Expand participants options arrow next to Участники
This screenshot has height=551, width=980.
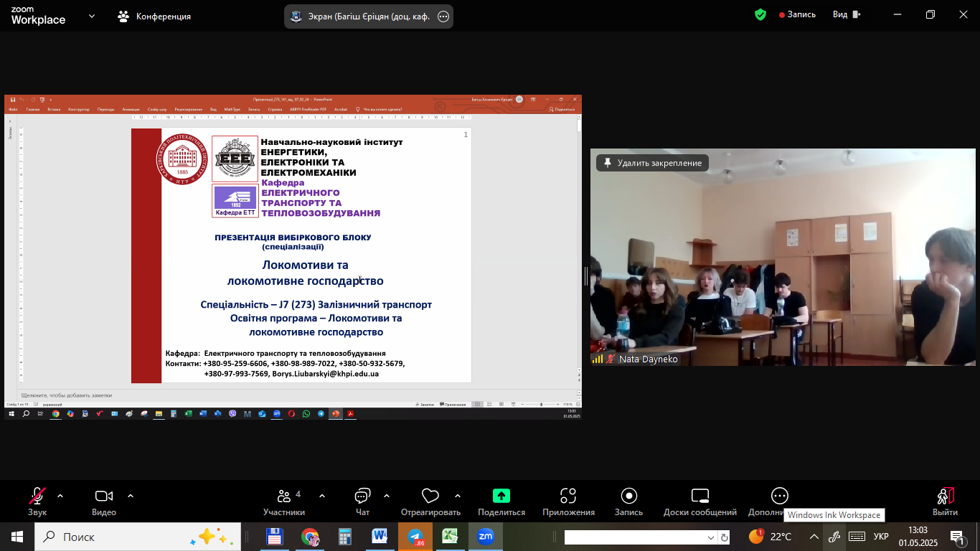(321, 496)
